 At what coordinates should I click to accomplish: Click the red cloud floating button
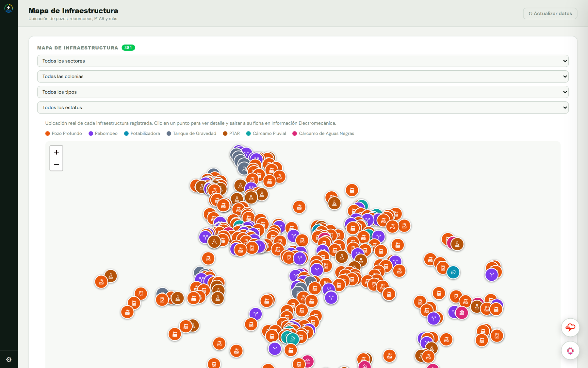[570, 327]
